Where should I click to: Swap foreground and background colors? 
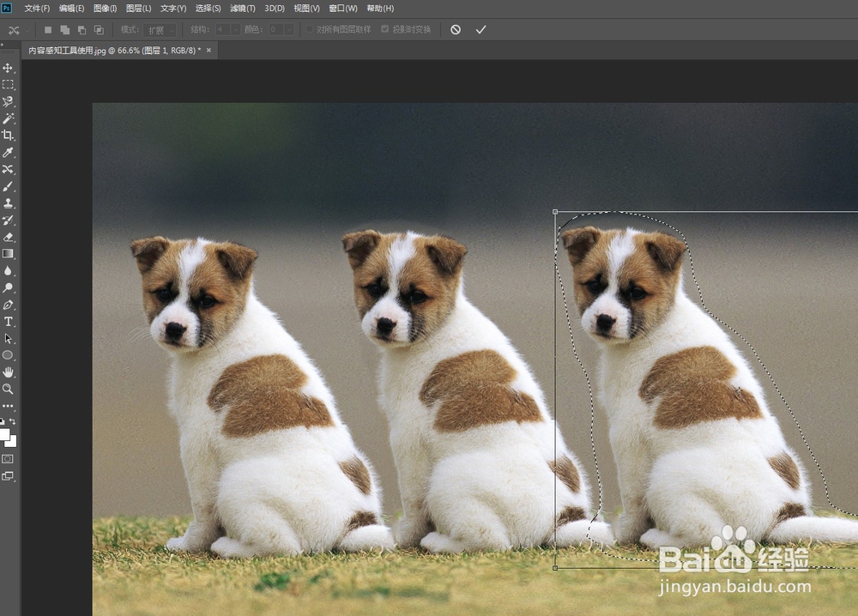coord(13,421)
